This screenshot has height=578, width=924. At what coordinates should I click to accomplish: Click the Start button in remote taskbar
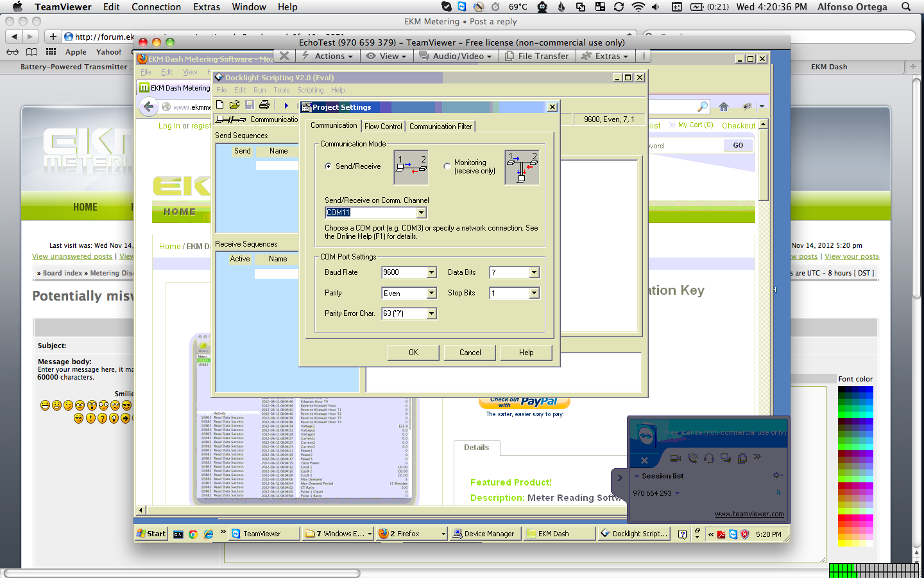[151, 534]
